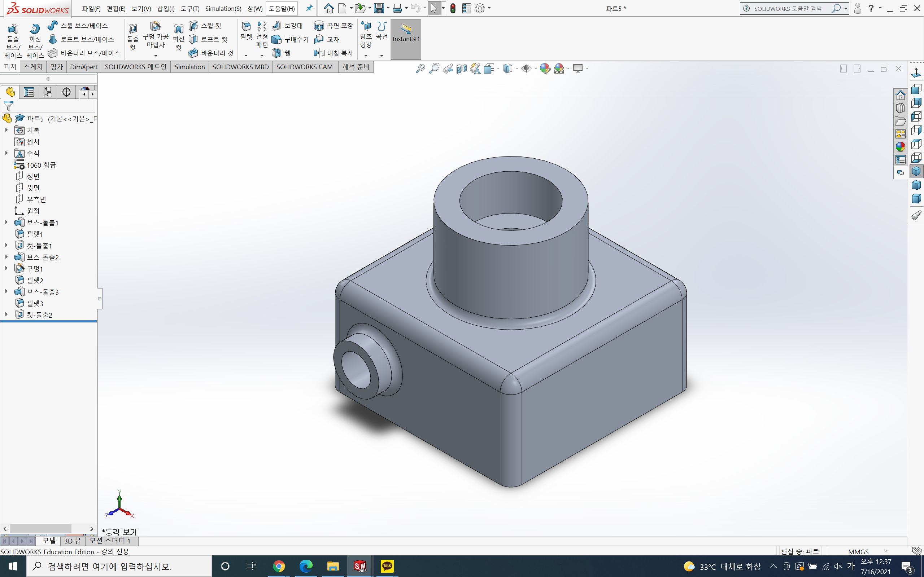
Task: Select the 필렛2 feature in the tree
Action: pyautogui.click(x=35, y=280)
